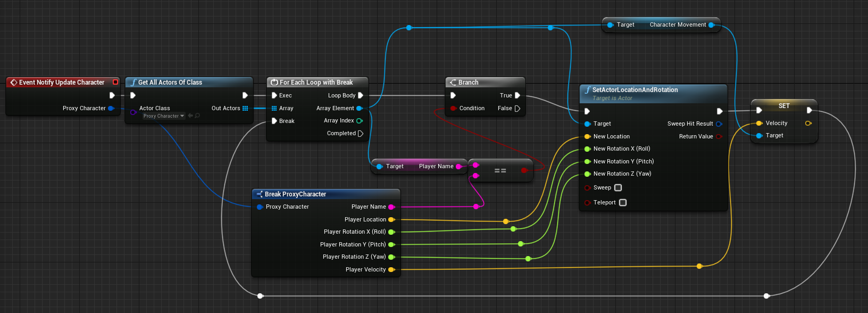Open the Actor Class dropdown showing Proxy Character
The image size is (868, 313).
click(x=163, y=116)
